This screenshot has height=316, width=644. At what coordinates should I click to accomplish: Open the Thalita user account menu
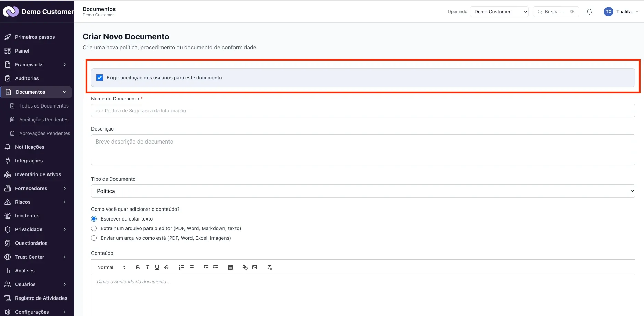point(621,12)
